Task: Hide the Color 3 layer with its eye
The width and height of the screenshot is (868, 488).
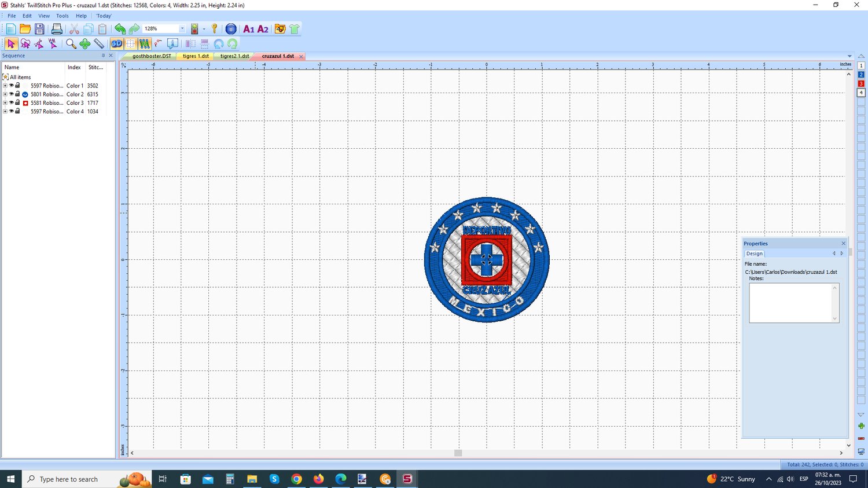Action: 11,103
